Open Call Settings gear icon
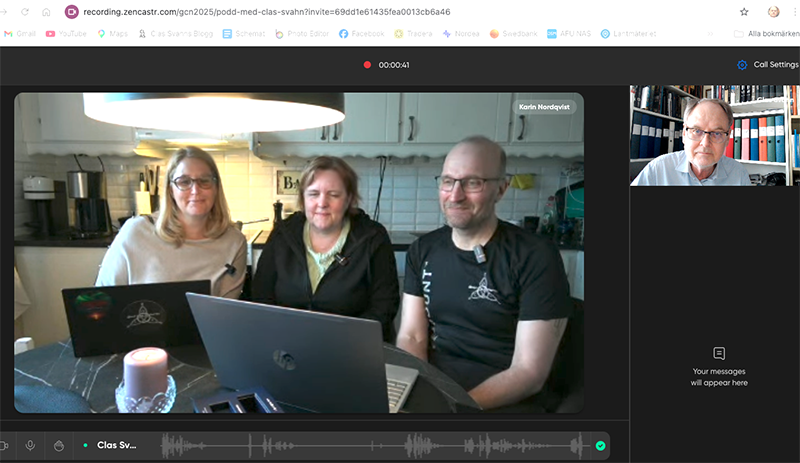Image resolution: width=800 pixels, height=463 pixels. click(742, 65)
